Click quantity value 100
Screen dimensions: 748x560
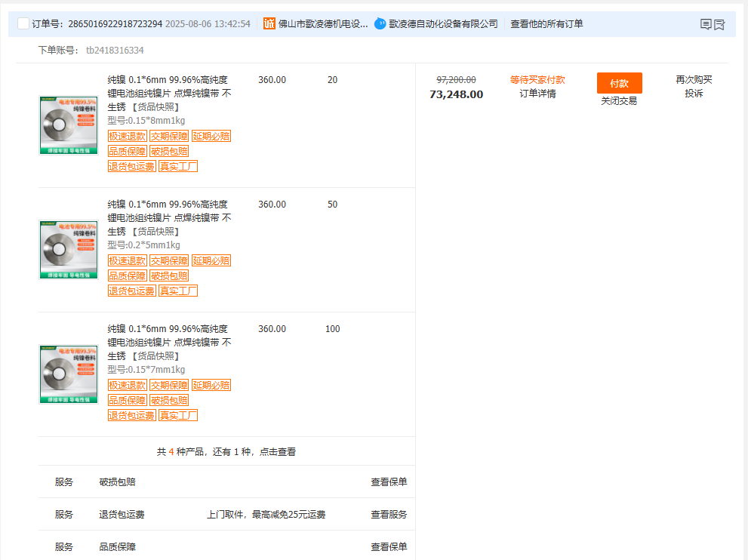click(333, 328)
